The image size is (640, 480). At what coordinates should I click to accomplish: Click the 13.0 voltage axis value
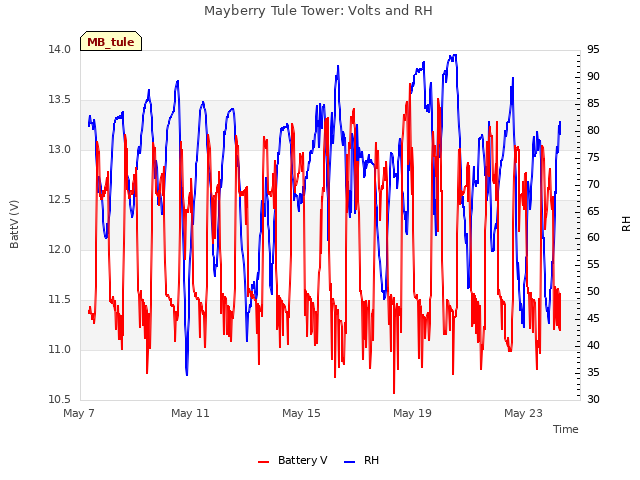coord(60,149)
